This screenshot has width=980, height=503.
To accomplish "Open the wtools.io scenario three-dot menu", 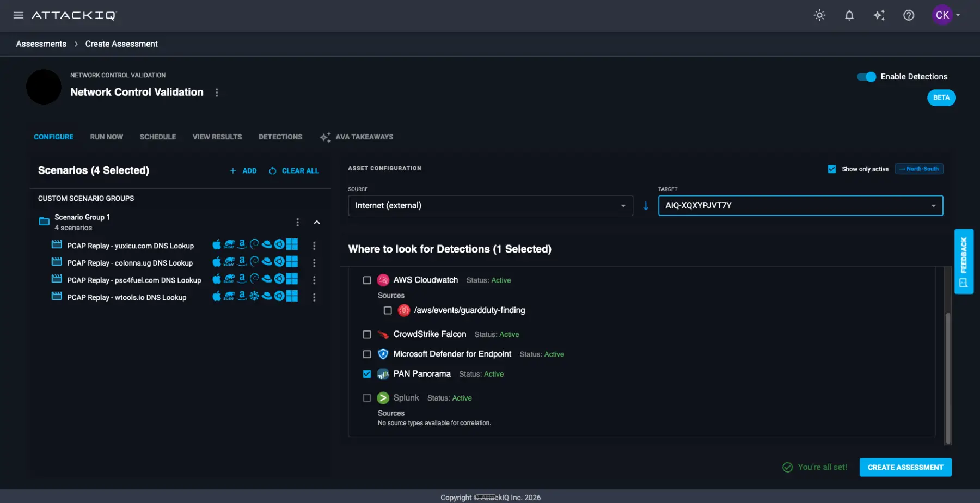I will pyautogui.click(x=314, y=297).
